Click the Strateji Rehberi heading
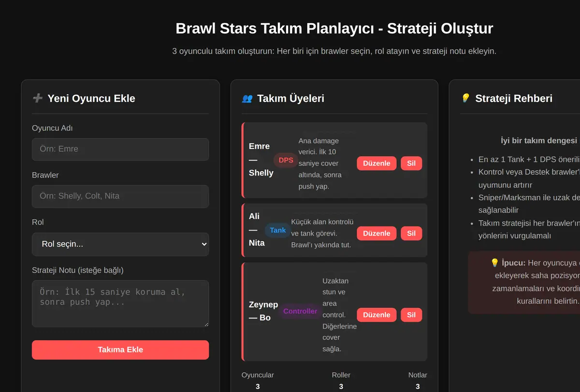 point(514,99)
